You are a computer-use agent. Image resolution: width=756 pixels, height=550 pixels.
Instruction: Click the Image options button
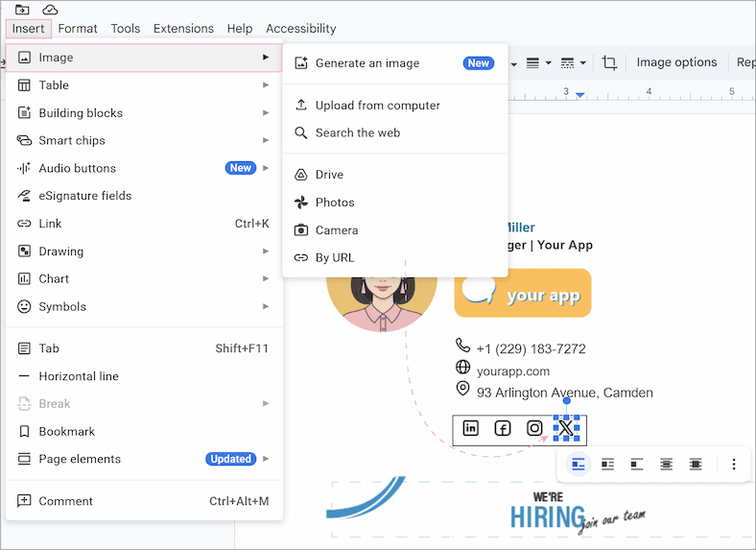click(676, 62)
